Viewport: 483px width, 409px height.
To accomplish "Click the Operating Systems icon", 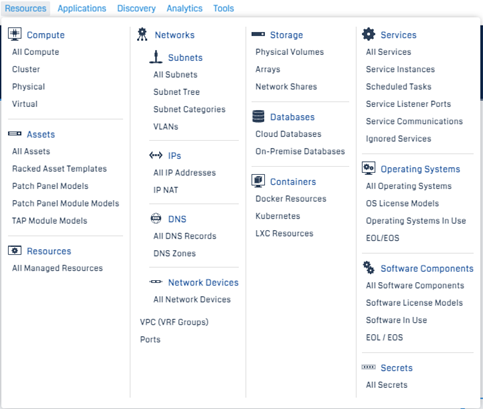I will [x=369, y=168].
